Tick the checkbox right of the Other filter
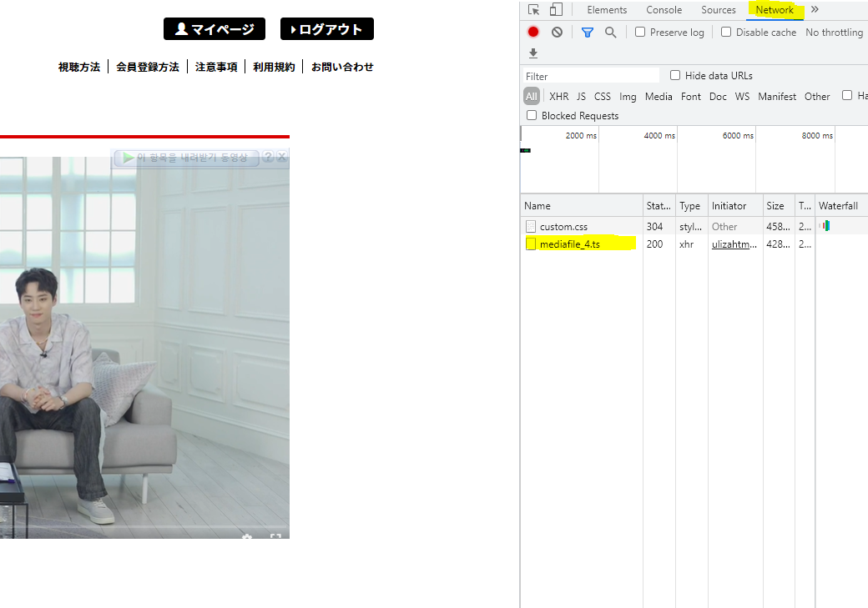The height and width of the screenshot is (608, 868). [847, 95]
